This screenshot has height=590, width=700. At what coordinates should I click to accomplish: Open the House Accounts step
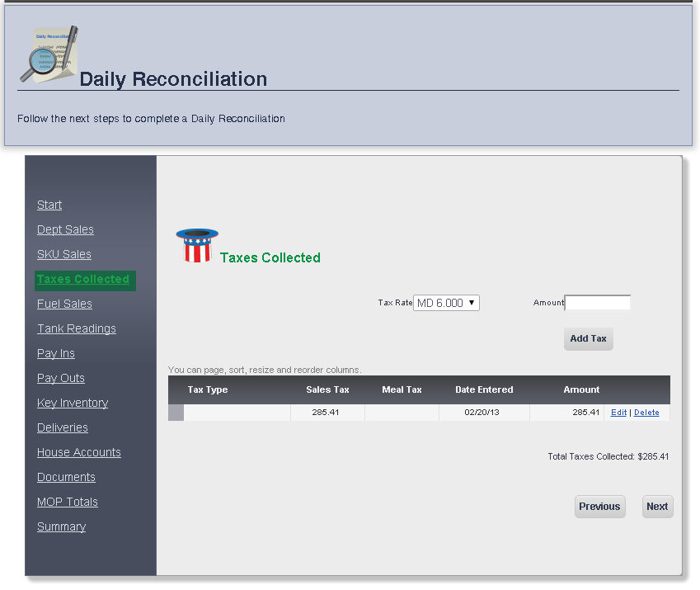click(79, 452)
